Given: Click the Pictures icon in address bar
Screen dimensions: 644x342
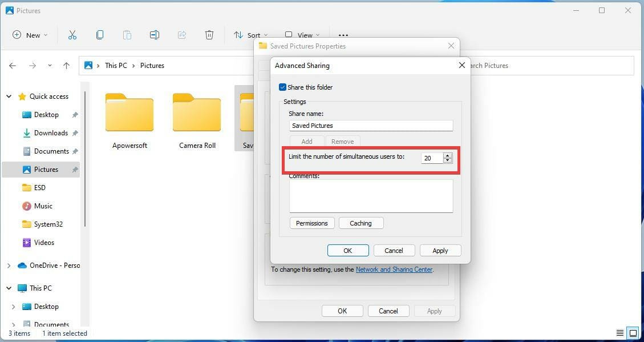Looking at the screenshot, I should [x=88, y=65].
